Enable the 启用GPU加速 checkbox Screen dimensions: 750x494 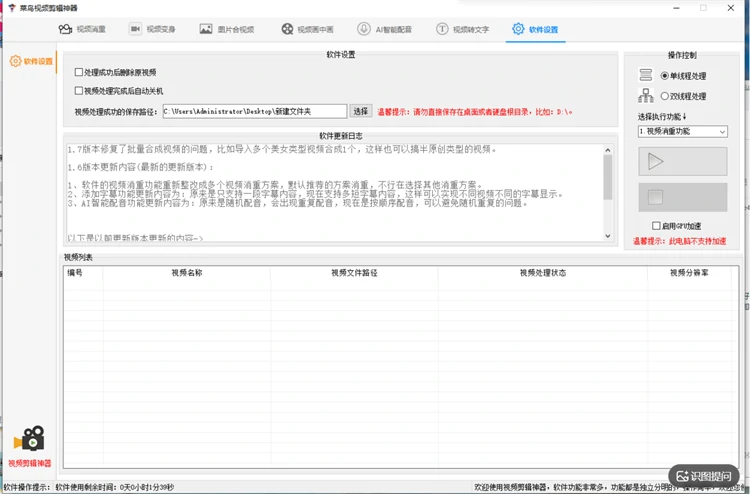656,226
